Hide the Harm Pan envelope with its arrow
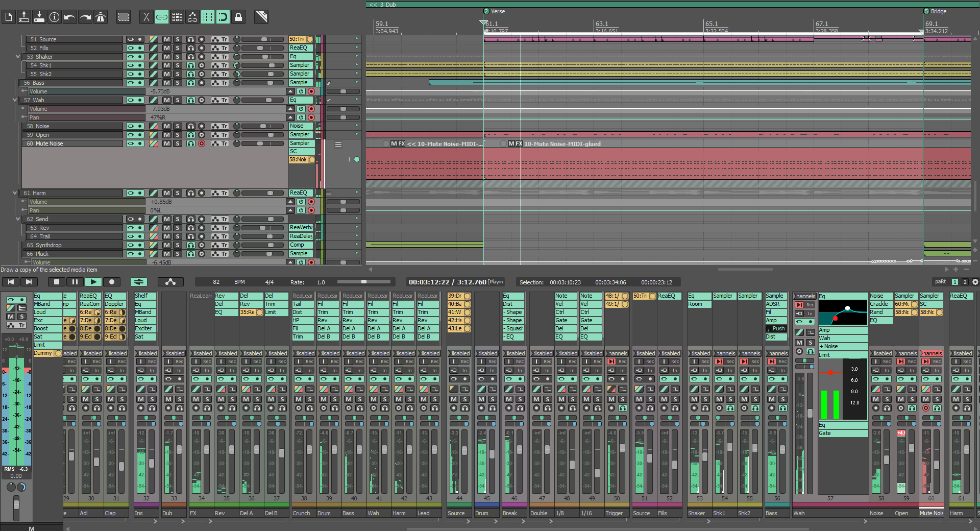 290,210
